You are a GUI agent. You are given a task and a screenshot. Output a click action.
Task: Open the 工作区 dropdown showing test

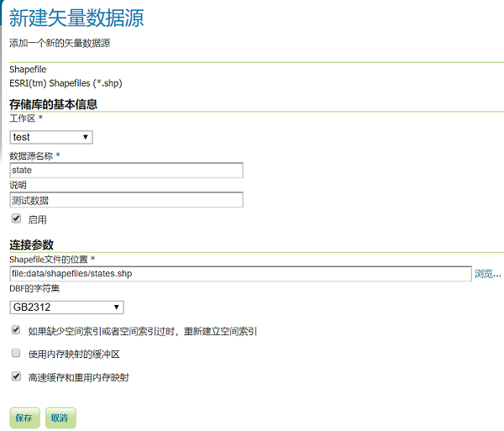click(x=50, y=137)
